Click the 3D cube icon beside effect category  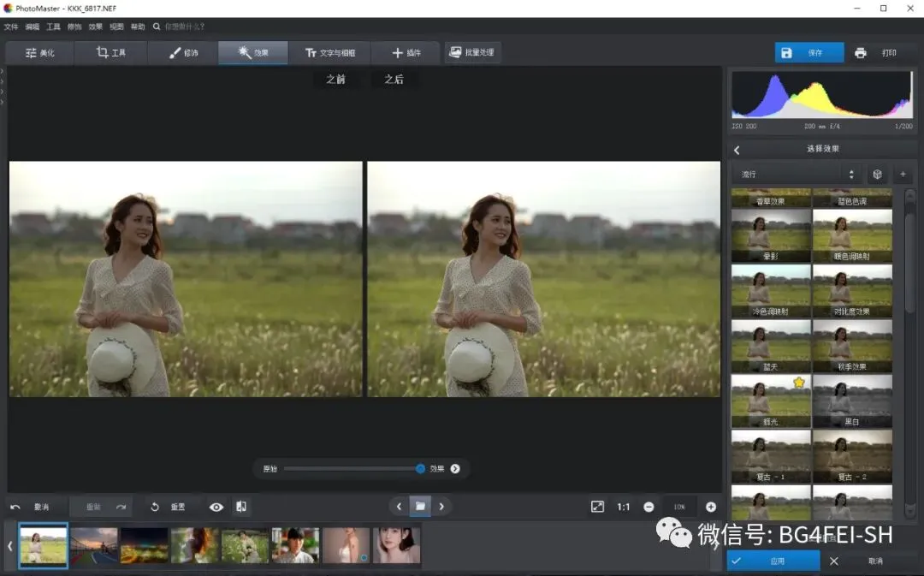877,175
